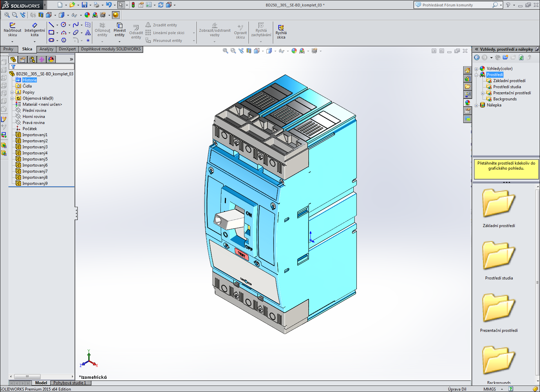Open the Custom Properties tab in the task pane
Image resolution: width=540 pixels, height=392 pixels.
coord(468,111)
